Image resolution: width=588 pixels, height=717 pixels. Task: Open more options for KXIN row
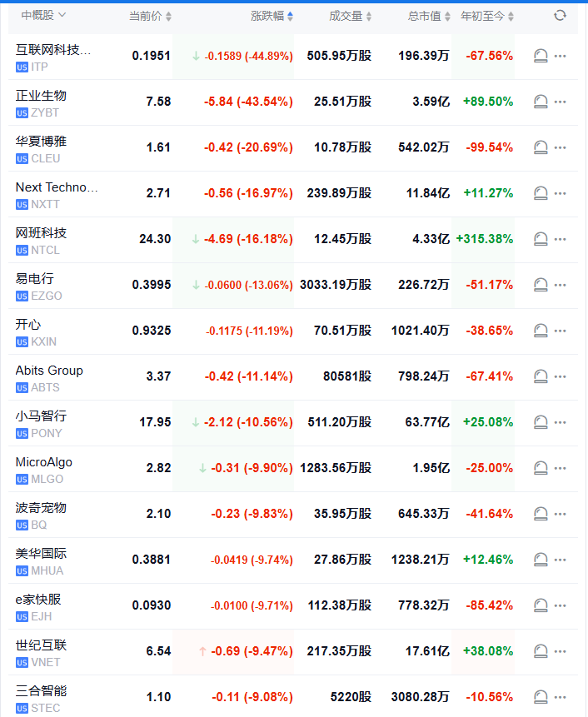561,330
